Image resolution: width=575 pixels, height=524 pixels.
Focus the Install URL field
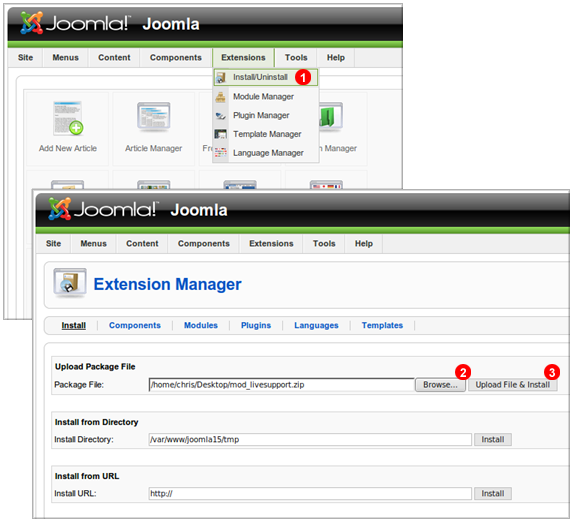pyautogui.click(x=310, y=493)
